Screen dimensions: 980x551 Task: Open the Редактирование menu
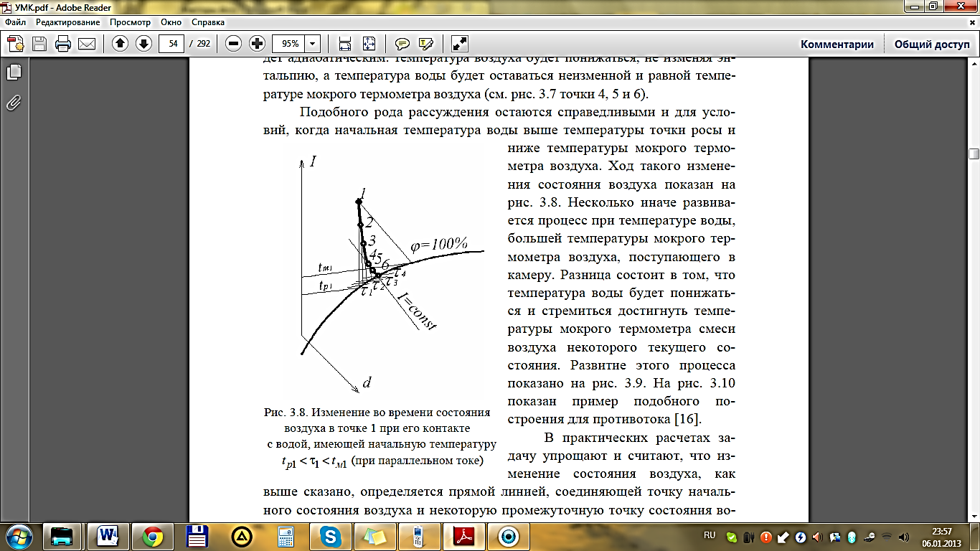pos(68,22)
